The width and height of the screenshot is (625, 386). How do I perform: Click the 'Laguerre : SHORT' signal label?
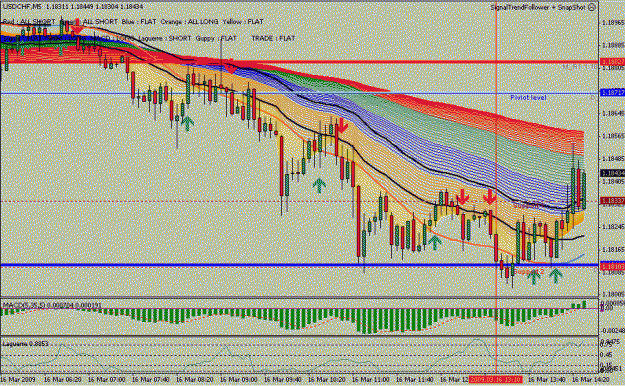[164, 38]
